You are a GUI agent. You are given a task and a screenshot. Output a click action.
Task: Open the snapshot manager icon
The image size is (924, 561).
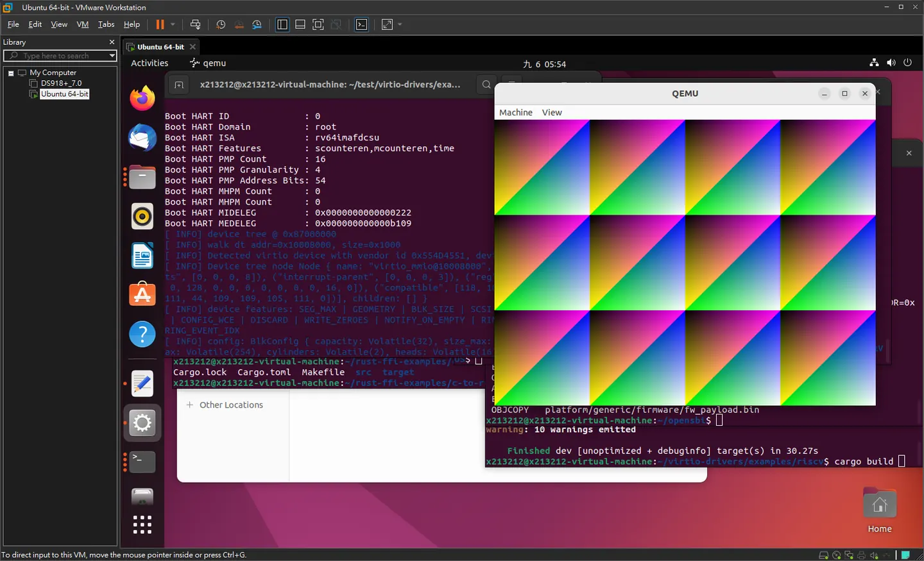pos(257,24)
